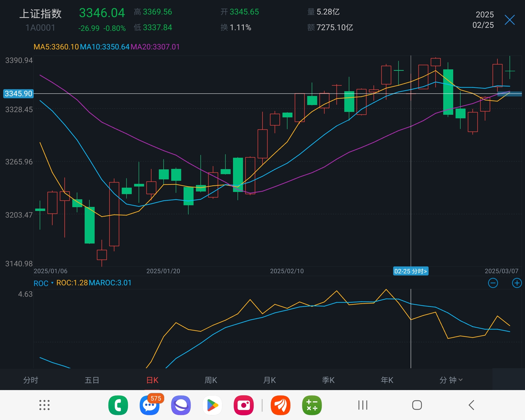This screenshot has height=420, width=525.
Task: Zoom out chart with minus icon
Action: [x=493, y=283]
